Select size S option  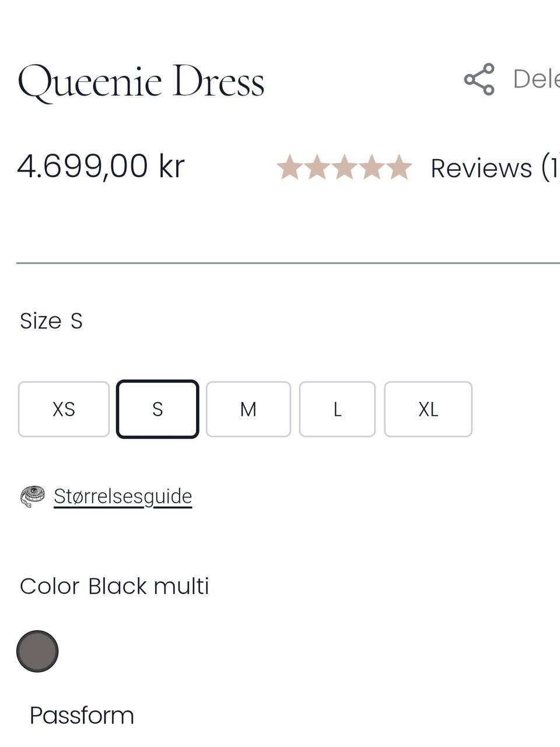[157, 409]
